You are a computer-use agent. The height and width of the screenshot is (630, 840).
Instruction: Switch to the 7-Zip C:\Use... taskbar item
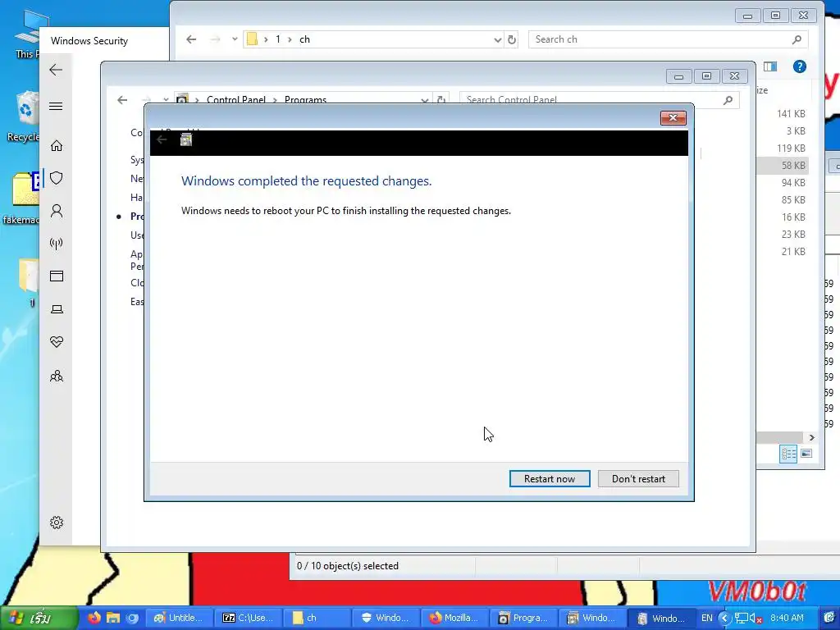[x=249, y=618]
